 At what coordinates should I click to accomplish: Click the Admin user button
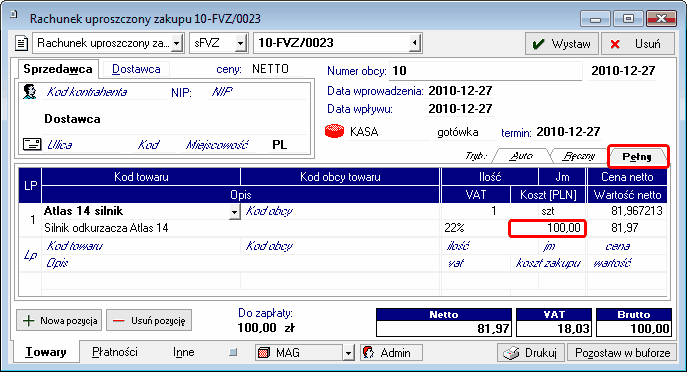(391, 353)
